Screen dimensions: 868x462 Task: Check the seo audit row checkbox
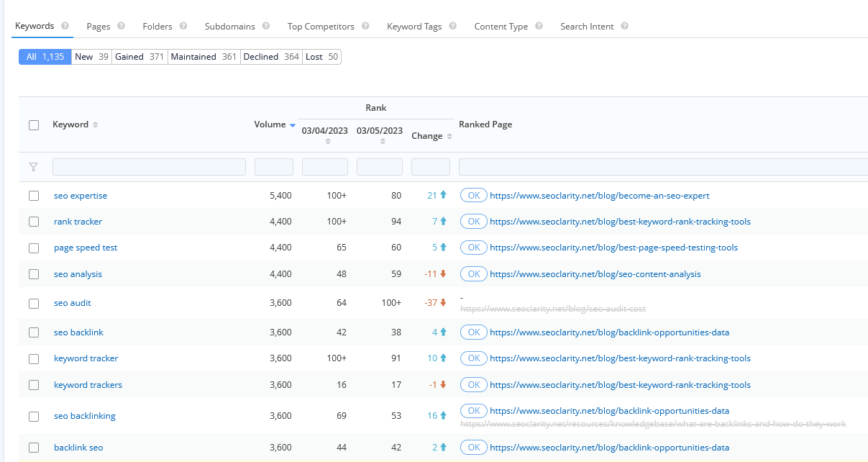coord(34,304)
